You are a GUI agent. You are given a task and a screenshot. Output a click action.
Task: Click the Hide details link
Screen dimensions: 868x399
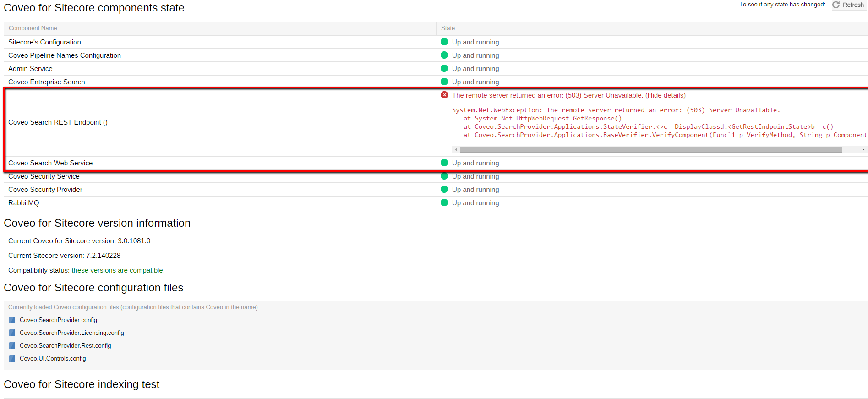(666, 95)
